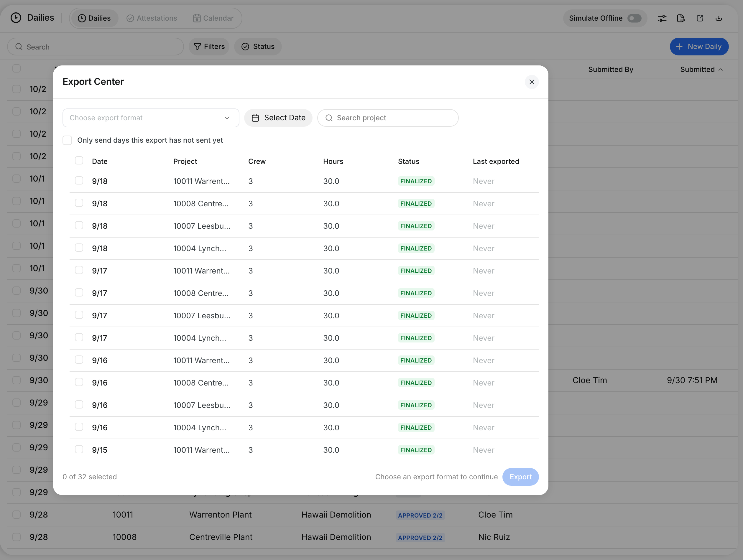The image size is (743, 560).
Task: Open the Choose export format dropdown
Action: click(150, 118)
